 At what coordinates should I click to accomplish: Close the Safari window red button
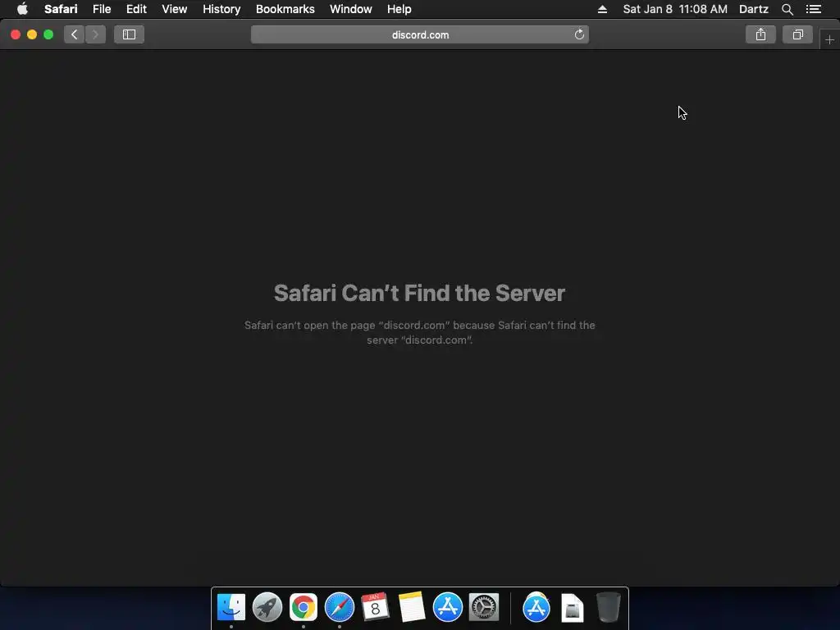coord(16,34)
